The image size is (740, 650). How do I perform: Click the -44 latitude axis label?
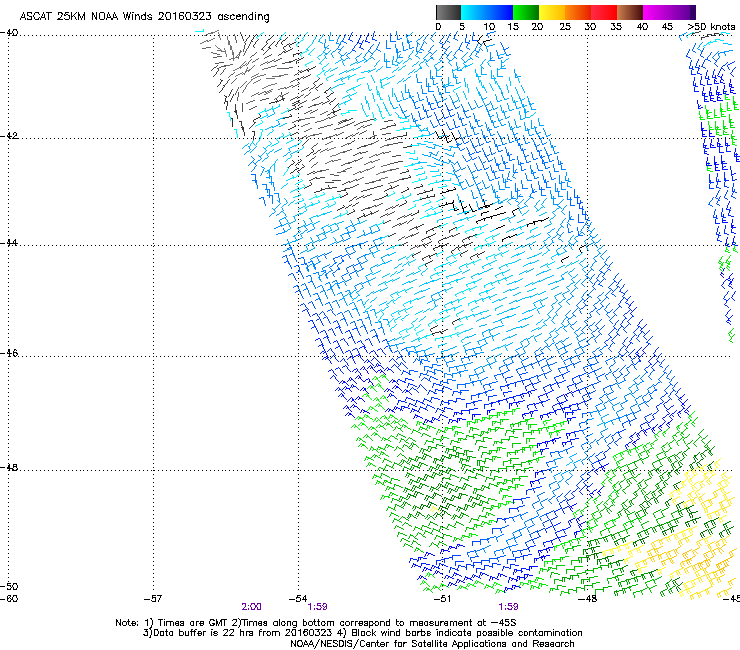coord(9,243)
